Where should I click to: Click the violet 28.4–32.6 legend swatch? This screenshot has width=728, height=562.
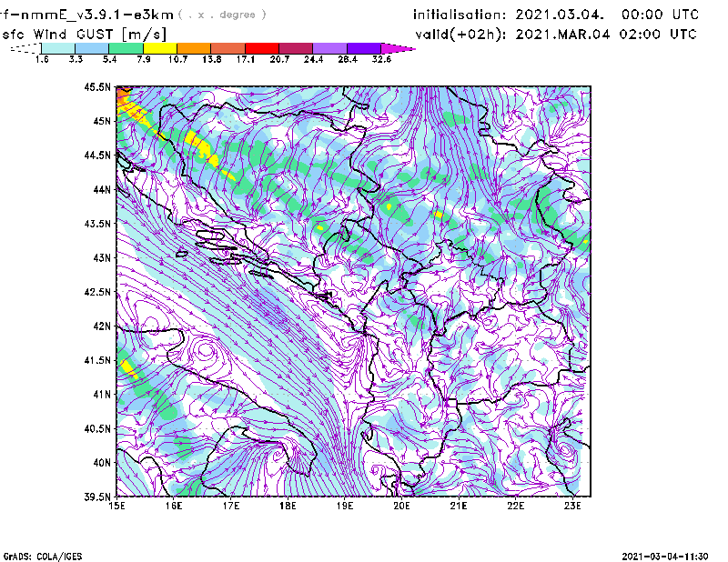point(363,48)
